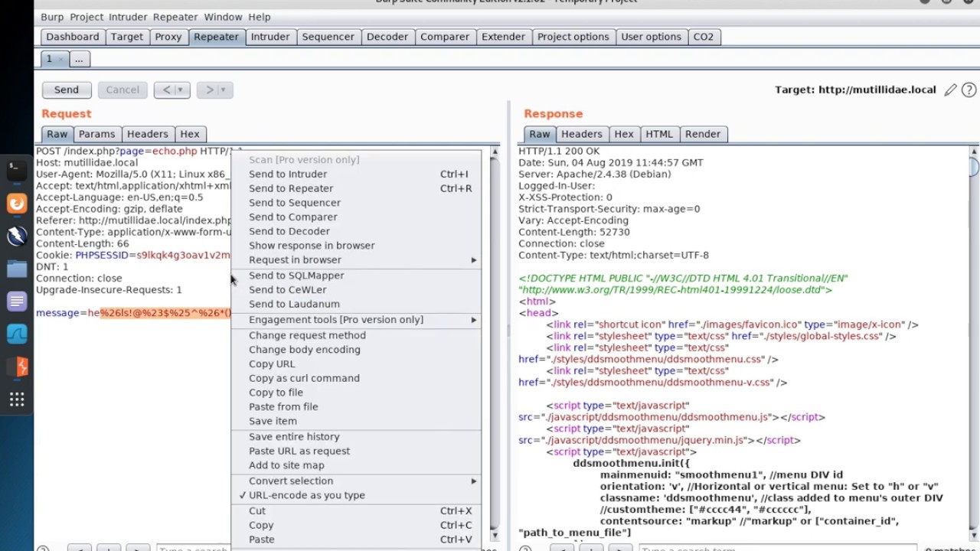The height and width of the screenshot is (551, 980).
Task: Open the Window menu
Action: click(x=223, y=17)
